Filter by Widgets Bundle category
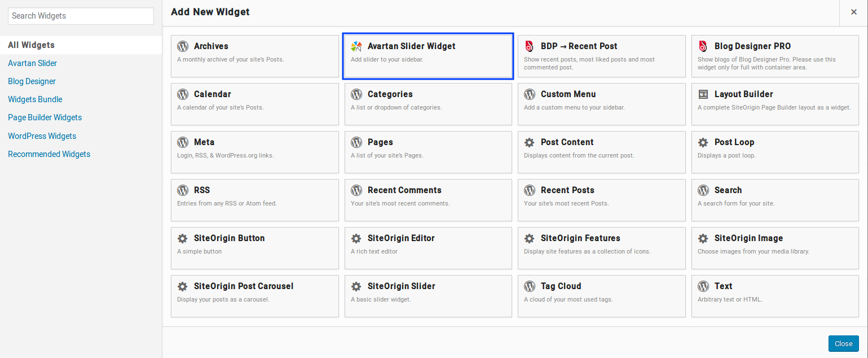The image size is (868, 358). (35, 99)
